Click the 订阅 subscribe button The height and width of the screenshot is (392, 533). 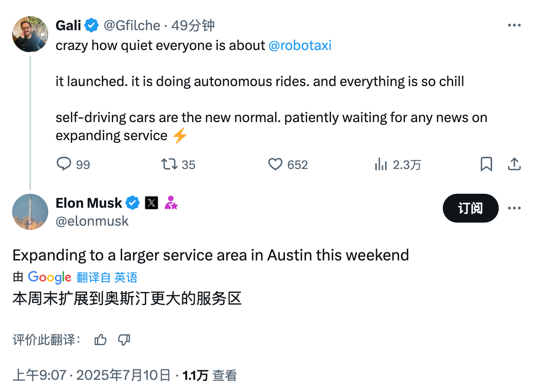[x=470, y=208]
